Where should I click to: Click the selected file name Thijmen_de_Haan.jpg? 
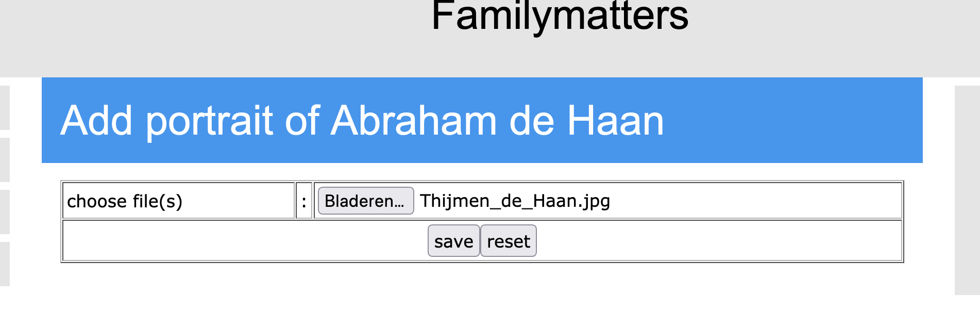pos(514,201)
